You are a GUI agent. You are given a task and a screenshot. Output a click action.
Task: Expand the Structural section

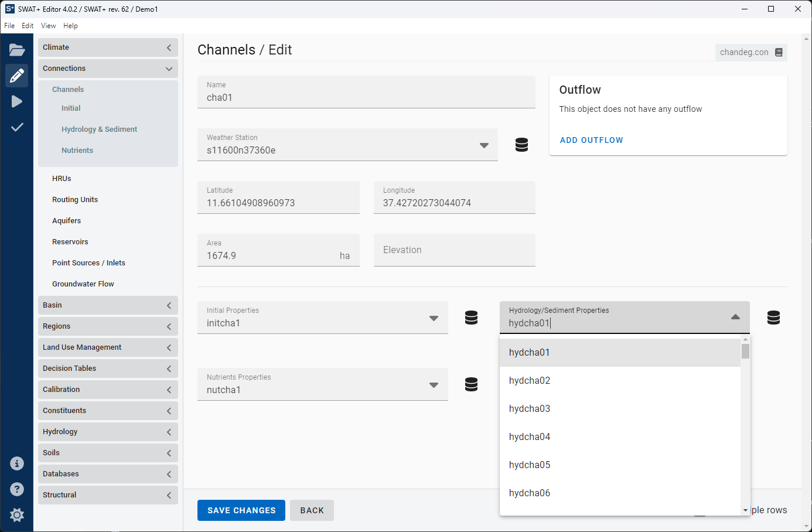tap(108, 495)
